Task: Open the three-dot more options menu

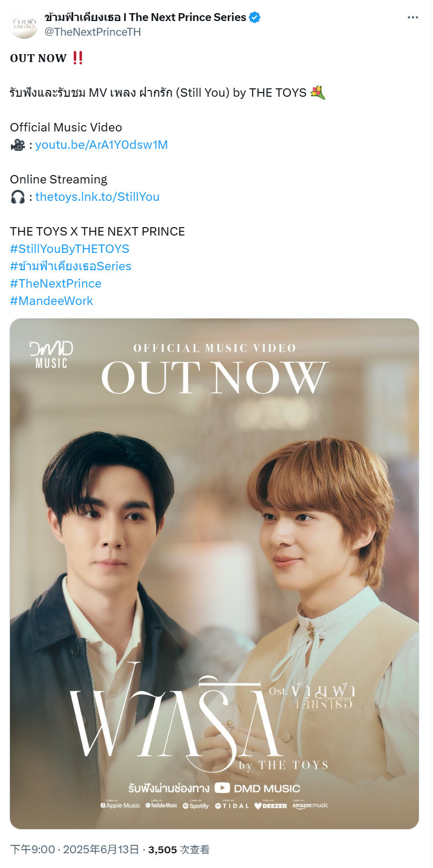Action: tap(413, 17)
